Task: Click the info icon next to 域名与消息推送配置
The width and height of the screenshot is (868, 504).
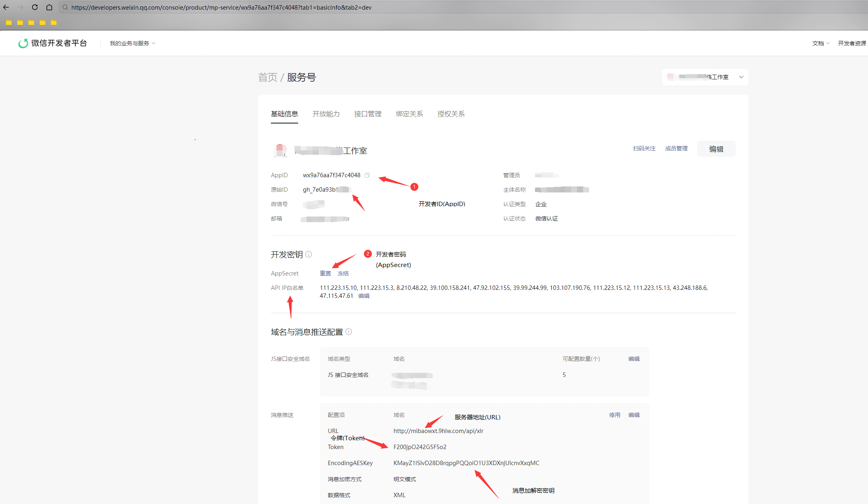Action: click(348, 332)
